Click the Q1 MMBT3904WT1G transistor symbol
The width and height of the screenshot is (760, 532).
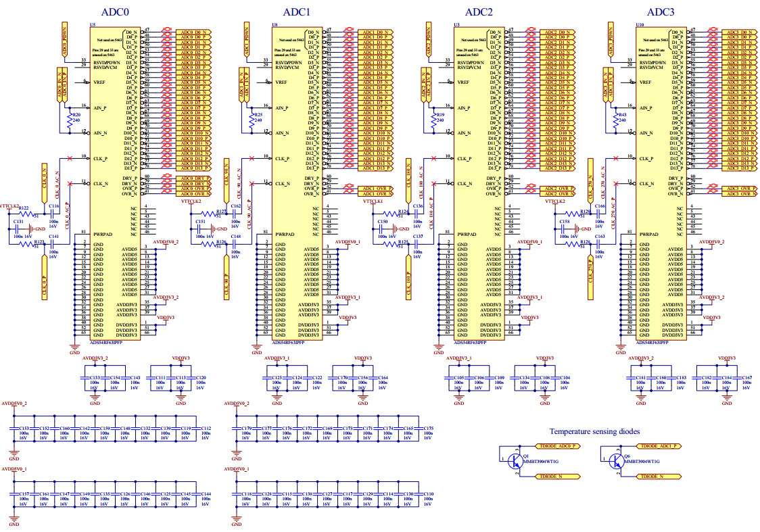[x=513, y=461]
